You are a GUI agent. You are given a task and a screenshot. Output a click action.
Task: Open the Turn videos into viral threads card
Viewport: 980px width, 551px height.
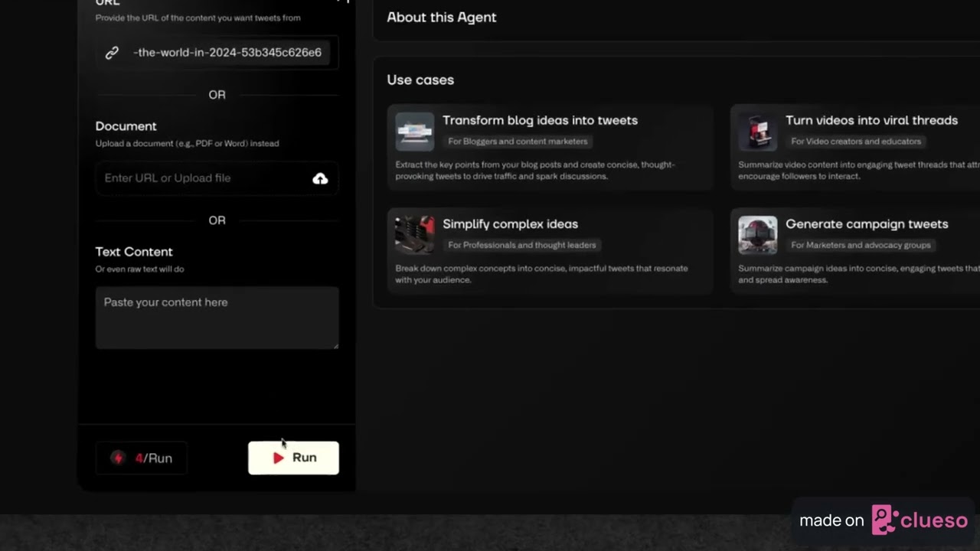click(855, 147)
